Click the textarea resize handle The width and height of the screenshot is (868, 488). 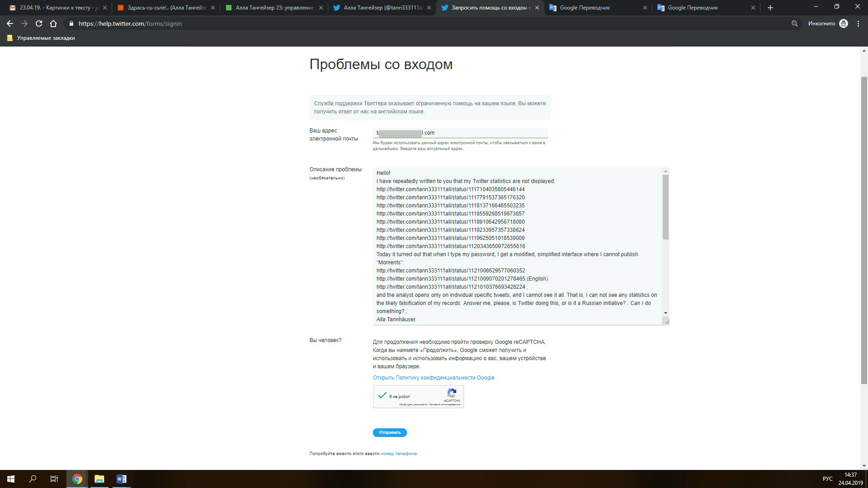665,321
